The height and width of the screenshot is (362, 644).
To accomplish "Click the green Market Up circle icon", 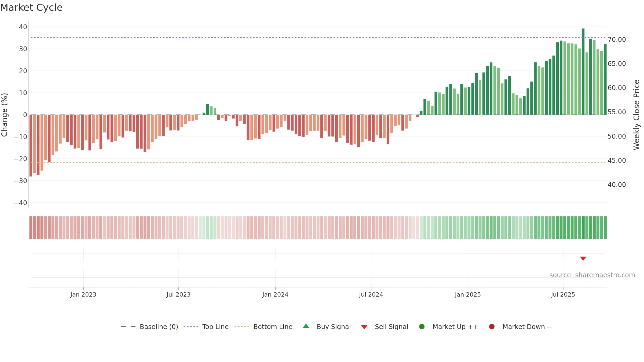I will tap(422, 327).
